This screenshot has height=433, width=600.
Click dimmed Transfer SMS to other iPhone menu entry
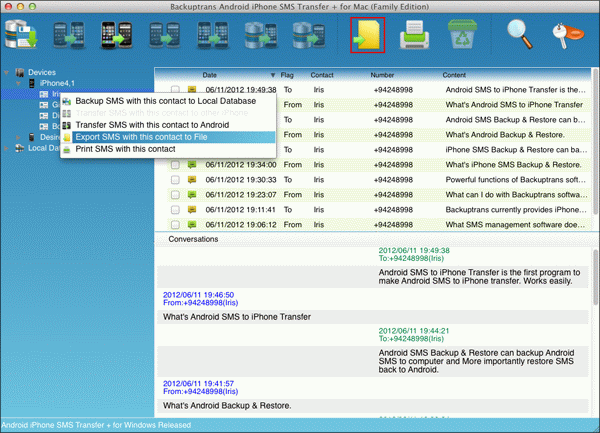(168, 113)
